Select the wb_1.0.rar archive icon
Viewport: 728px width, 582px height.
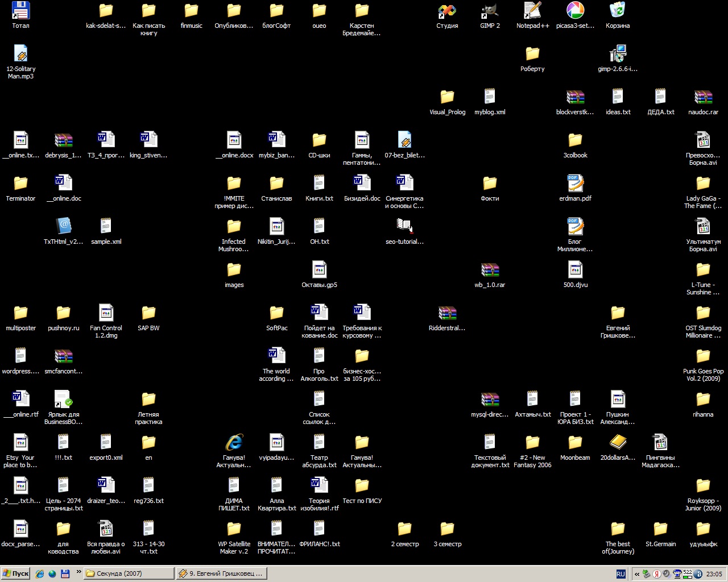(490, 271)
